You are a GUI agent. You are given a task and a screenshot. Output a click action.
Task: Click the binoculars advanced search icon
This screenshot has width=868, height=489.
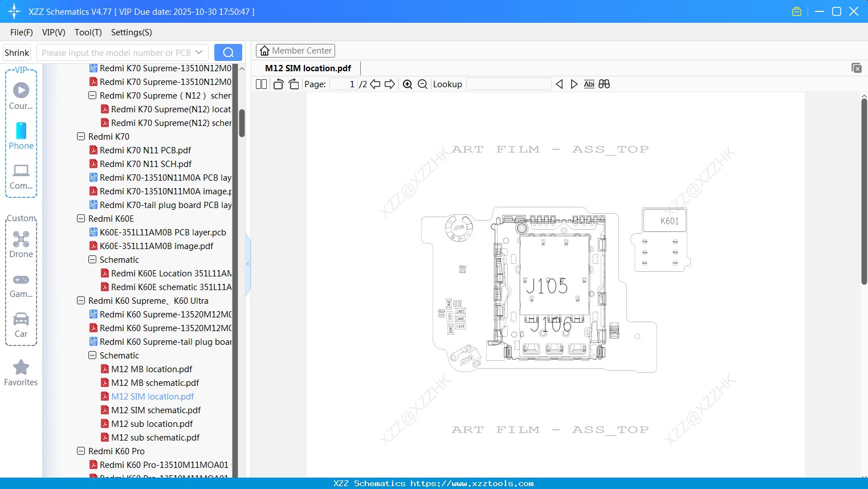click(604, 84)
